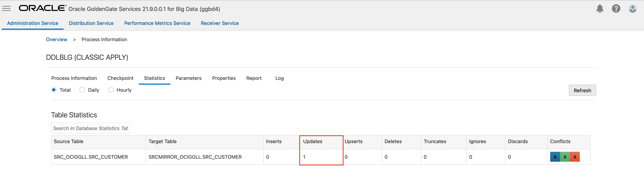Open the user account avatar menu
Viewport: 644px width, 182px height.
(x=632, y=8)
